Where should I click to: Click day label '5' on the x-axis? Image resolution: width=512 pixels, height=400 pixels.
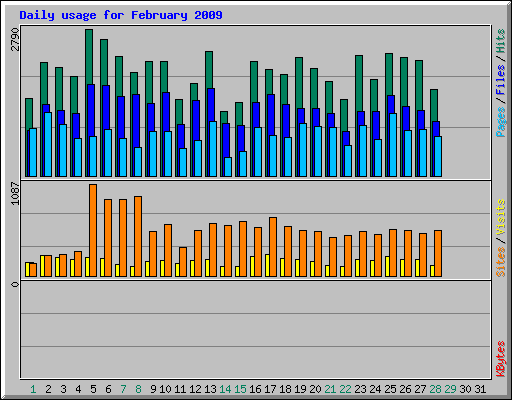(93, 389)
